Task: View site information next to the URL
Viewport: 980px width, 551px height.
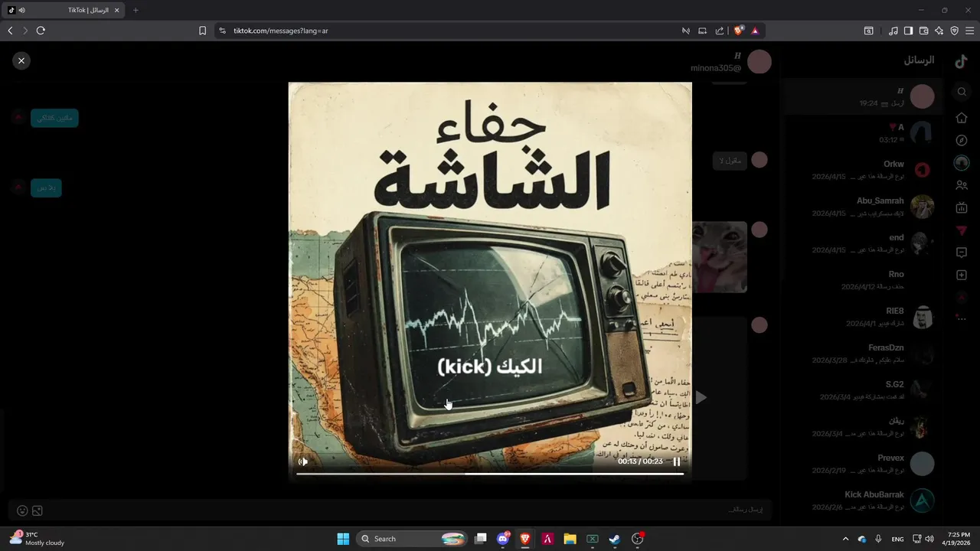Action: click(222, 31)
